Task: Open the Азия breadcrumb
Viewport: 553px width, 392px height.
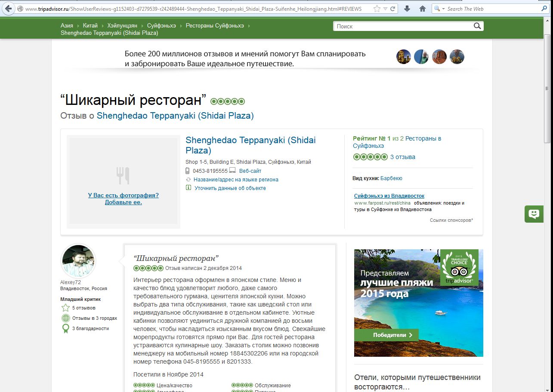Action: [x=67, y=26]
